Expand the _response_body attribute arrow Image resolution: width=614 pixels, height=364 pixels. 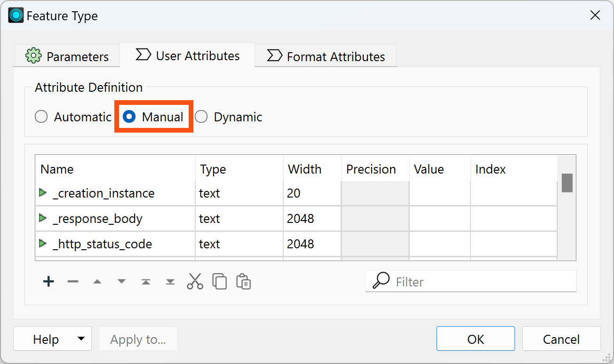click(43, 218)
